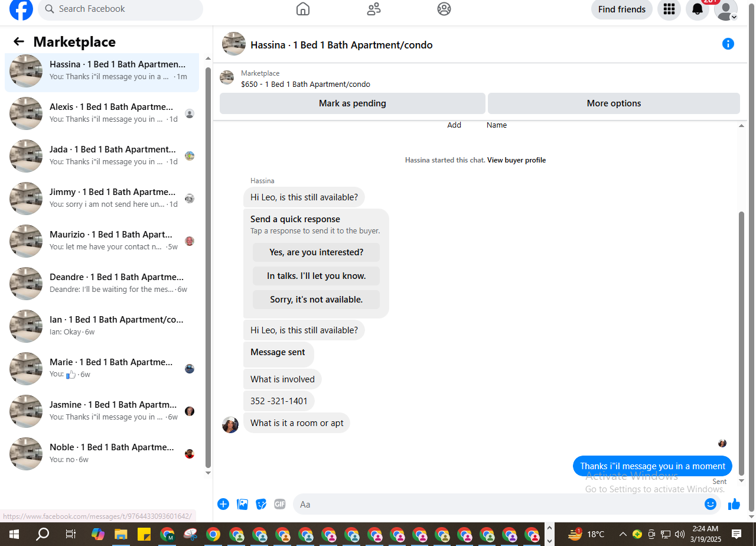Show hidden system tray icons
The height and width of the screenshot is (546, 756).
(x=623, y=534)
